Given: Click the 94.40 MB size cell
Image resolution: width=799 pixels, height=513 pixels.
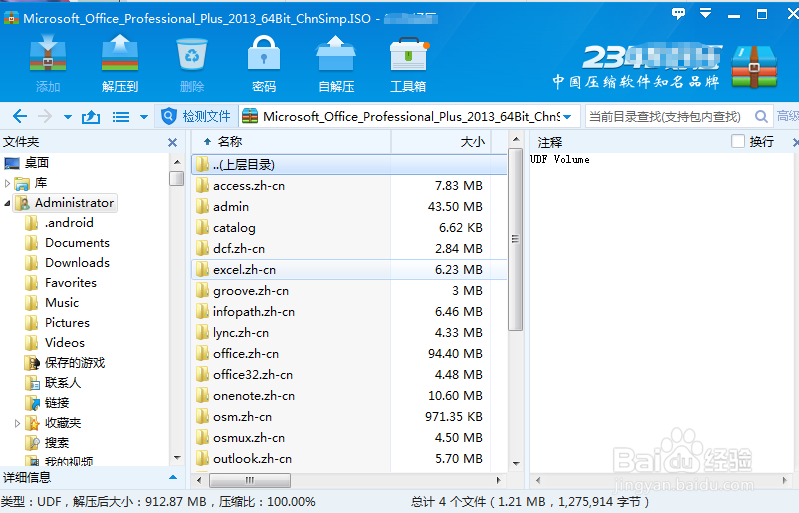Looking at the screenshot, I should tap(455, 354).
